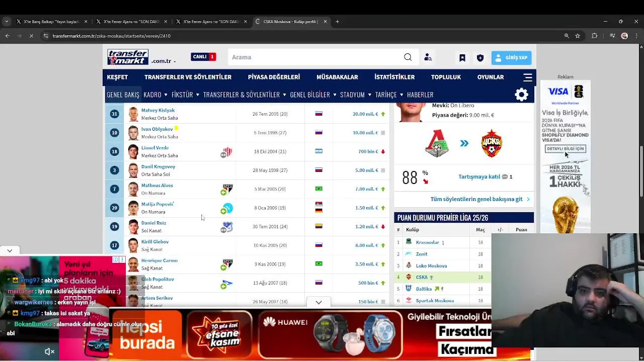Expand the STADYUM dropdown
This screenshot has width=644, height=362.
(x=356, y=95)
